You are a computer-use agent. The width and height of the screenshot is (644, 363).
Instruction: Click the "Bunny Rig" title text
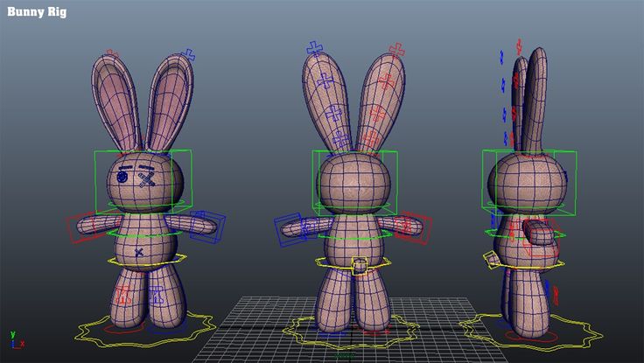tap(37, 12)
